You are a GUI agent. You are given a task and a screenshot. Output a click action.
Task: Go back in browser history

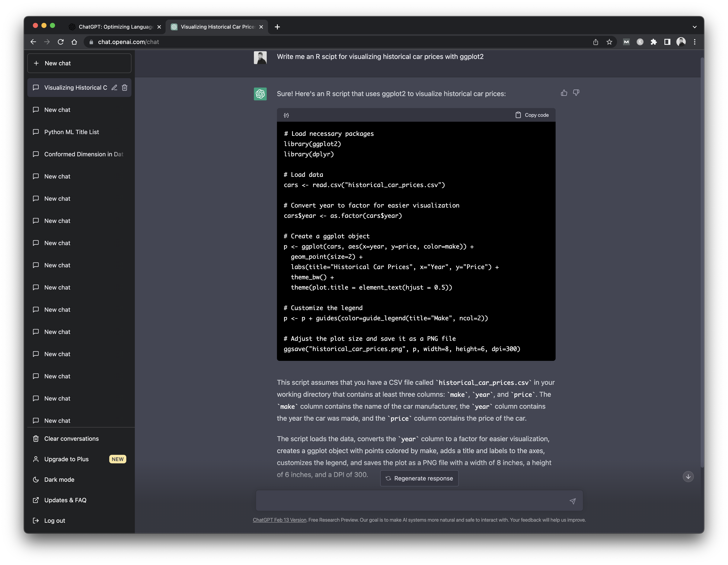[33, 42]
